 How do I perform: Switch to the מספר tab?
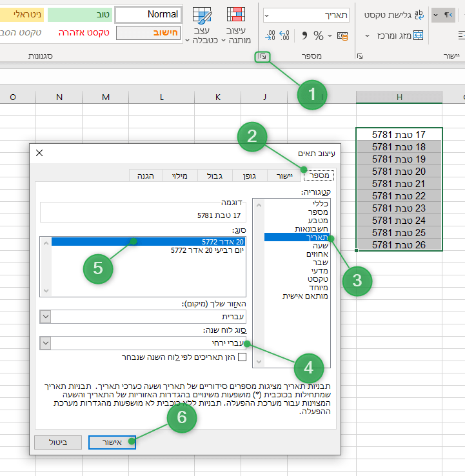click(x=319, y=175)
